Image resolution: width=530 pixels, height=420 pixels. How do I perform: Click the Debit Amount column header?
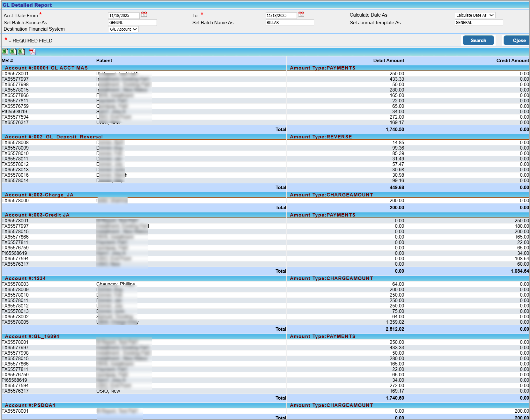pos(388,61)
